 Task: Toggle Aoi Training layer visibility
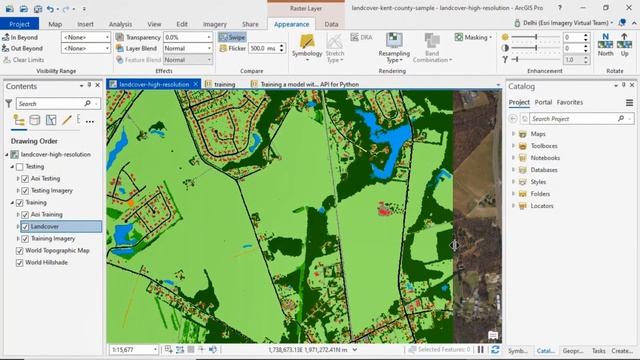pyautogui.click(x=25, y=214)
